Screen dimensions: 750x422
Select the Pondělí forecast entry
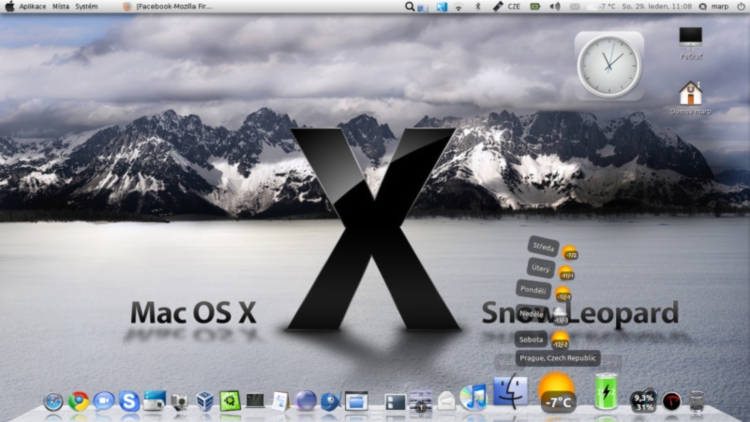point(533,290)
